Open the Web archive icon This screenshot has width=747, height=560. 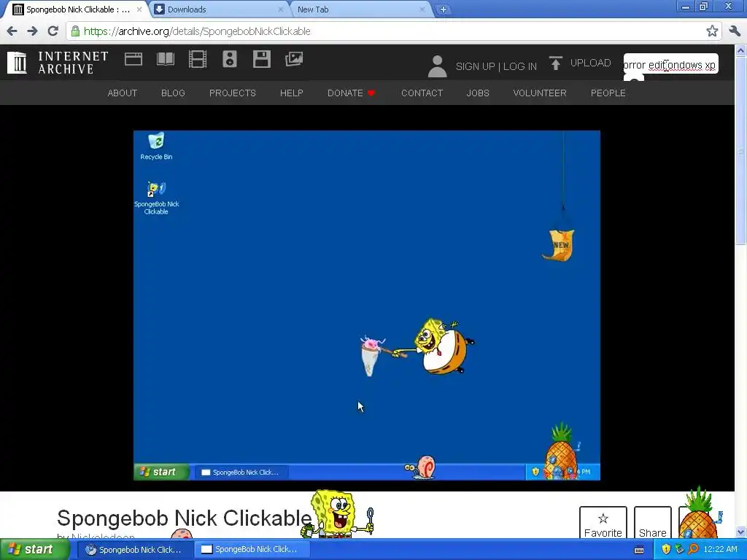pyautogui.click(x=133, y=60)
